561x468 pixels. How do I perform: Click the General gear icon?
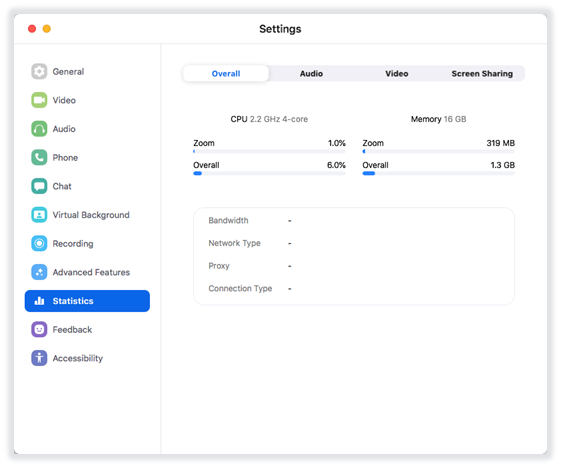pos(39,72)
